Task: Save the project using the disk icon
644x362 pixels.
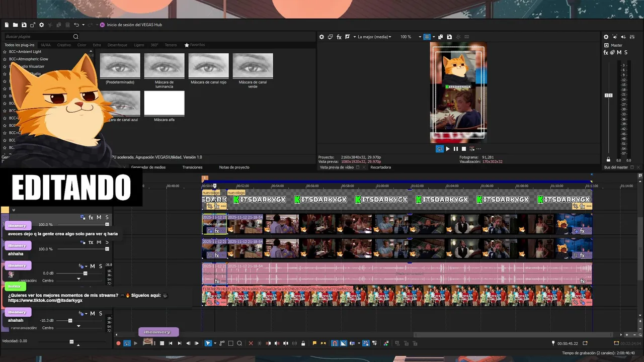Action: pos(24,25)
